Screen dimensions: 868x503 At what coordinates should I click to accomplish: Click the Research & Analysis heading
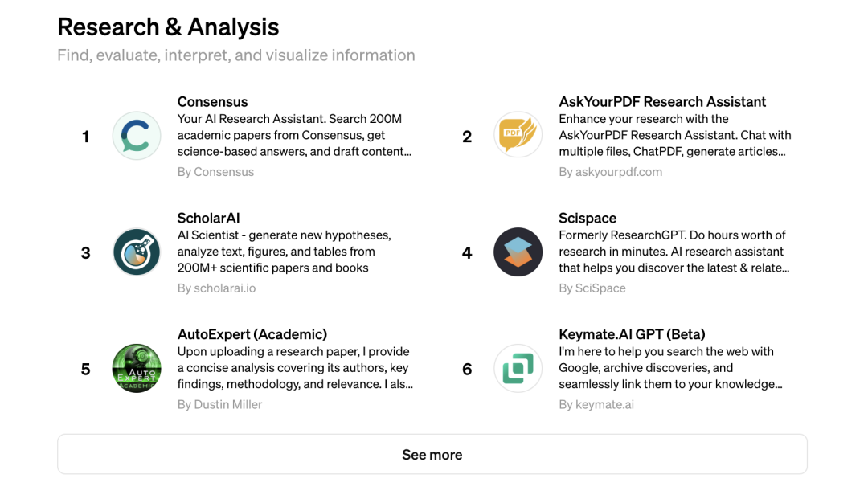[168, 27]
